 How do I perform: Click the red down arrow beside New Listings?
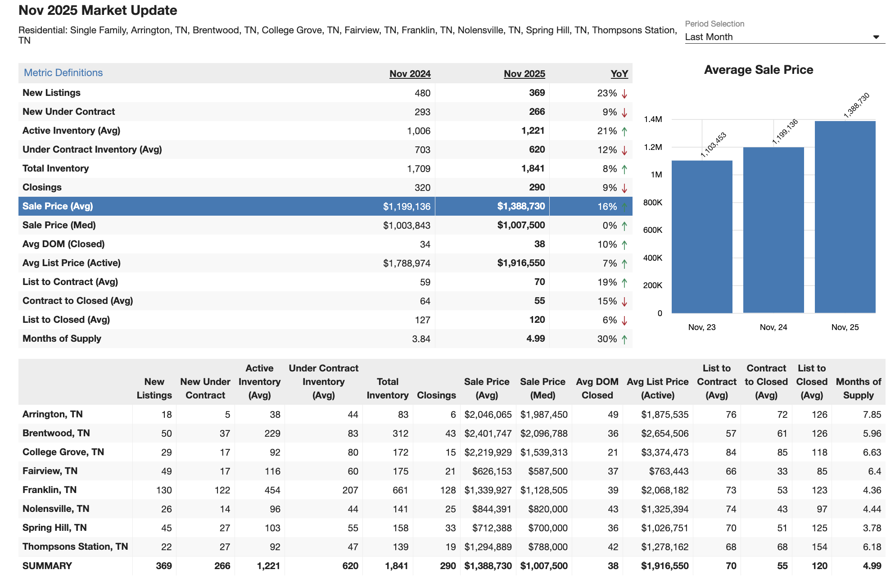click(624, 94)
